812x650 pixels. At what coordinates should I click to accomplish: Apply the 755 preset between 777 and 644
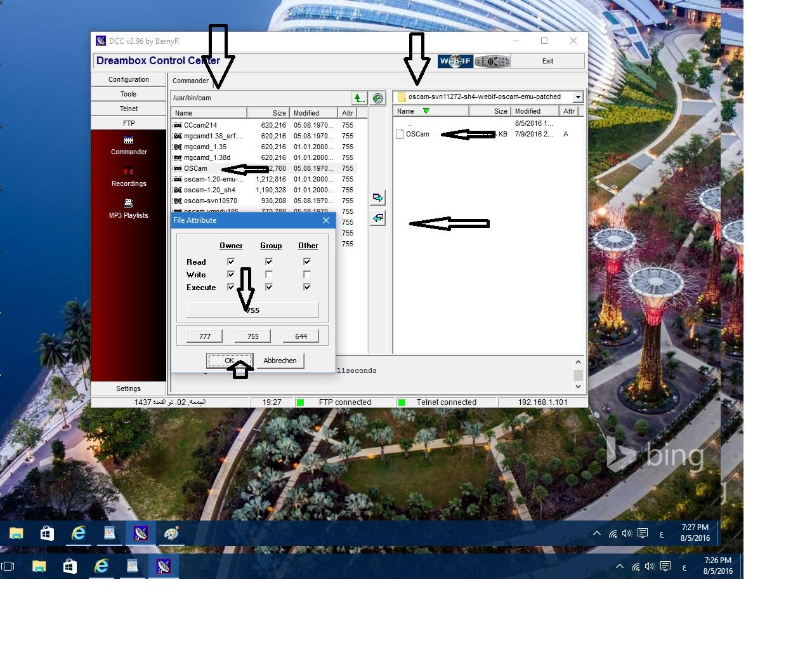pos(253,336)
